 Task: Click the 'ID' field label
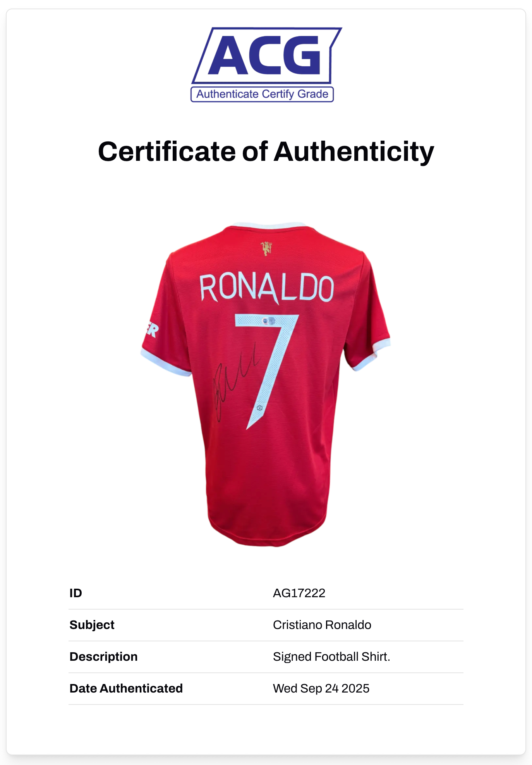click(76, 593)
